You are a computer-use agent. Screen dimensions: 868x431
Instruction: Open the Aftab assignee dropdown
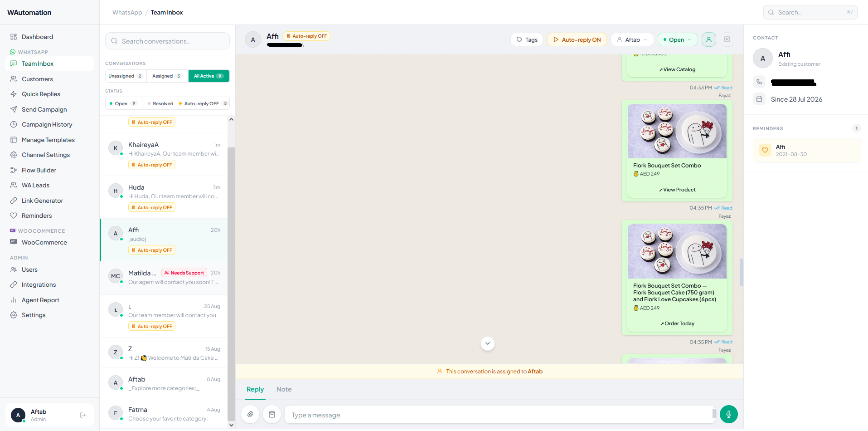[x=632, y=39]
